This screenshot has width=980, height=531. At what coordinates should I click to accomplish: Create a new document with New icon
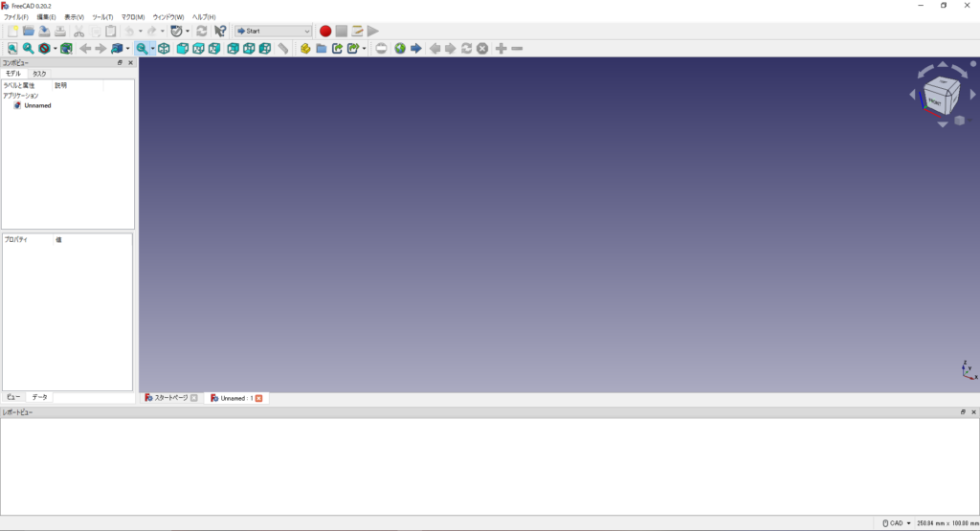12,31
